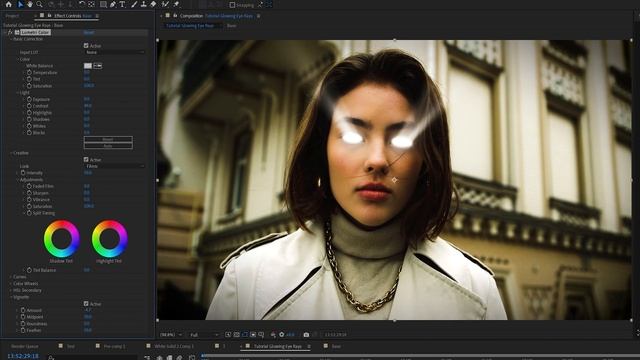Select the Tutorial Glowing Eye Rays timeline tab
The image size is (640, 360).
pyautogui.click(x=278, y=346)
